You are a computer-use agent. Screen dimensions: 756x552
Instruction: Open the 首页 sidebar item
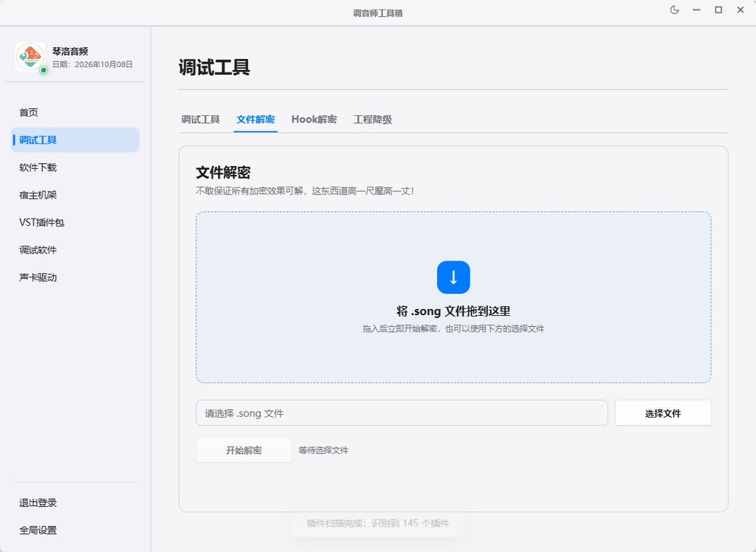click(75, 112)
